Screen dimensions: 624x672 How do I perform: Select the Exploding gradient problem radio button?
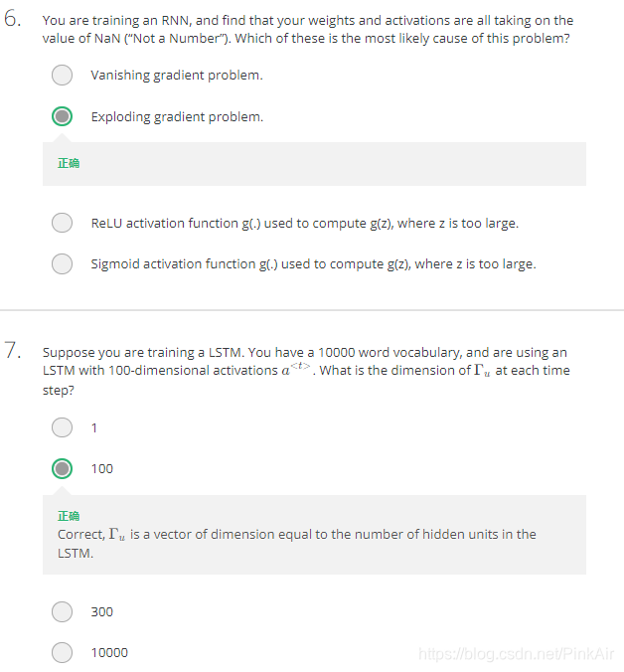[x=62, y=116]
